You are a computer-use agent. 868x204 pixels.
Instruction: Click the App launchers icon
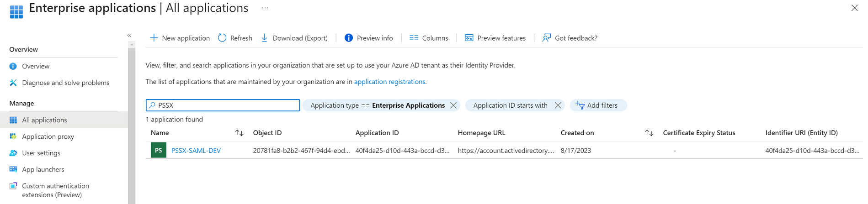(x=13, y=169)
